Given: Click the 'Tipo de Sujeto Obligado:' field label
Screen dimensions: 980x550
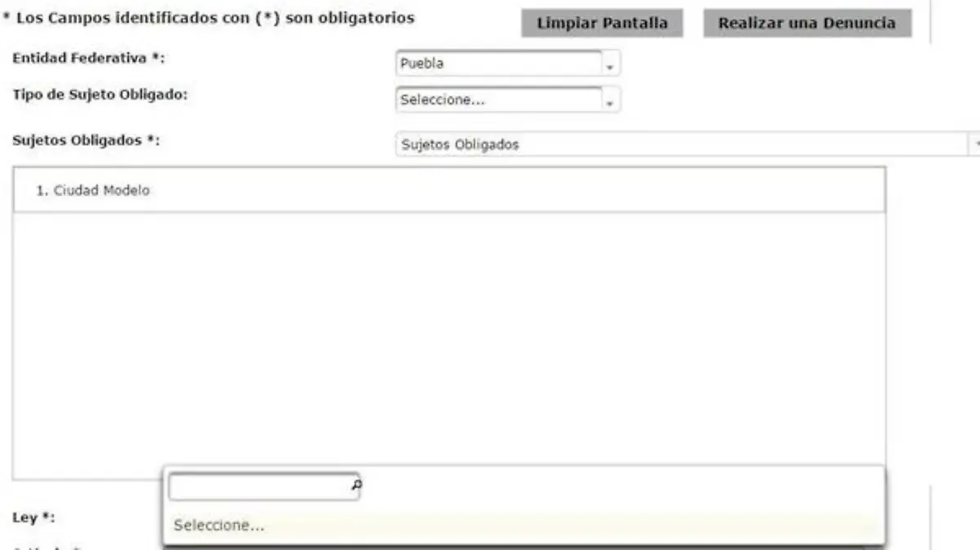Looking at the screenshot, I should [x=100, y=94].
